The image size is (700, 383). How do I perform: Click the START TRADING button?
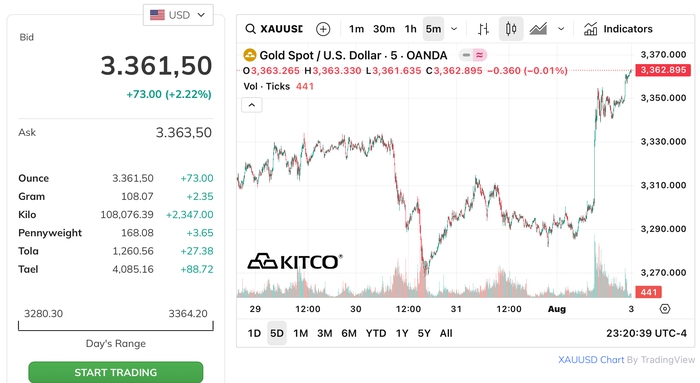click(116, 372)
